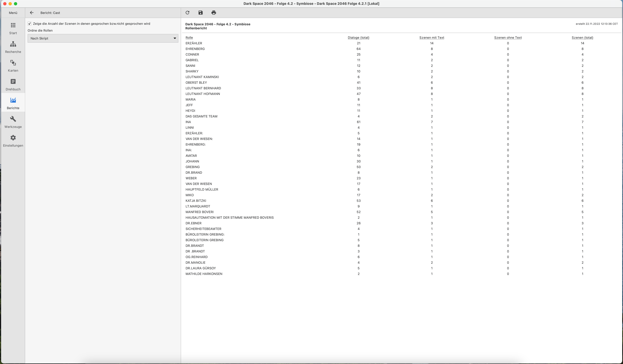Select MANFRED BOVERI role
The height and width of the screenshot is (364, 623).
tap(199, 212)
